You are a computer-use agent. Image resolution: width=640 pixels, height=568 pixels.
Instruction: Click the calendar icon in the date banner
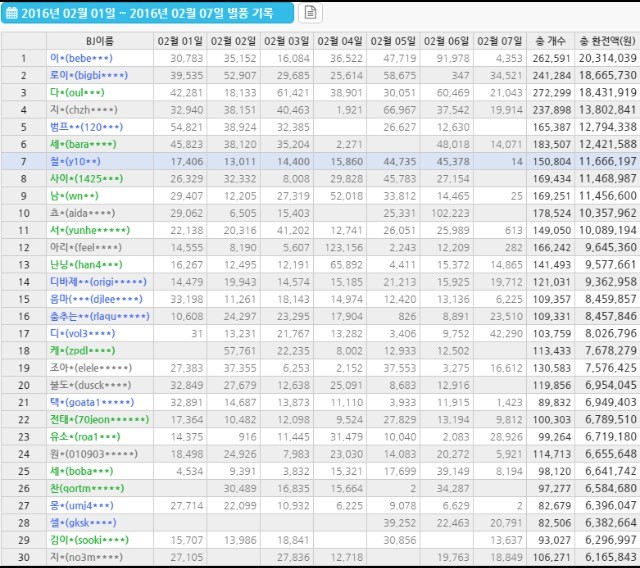tap(11, 13)
